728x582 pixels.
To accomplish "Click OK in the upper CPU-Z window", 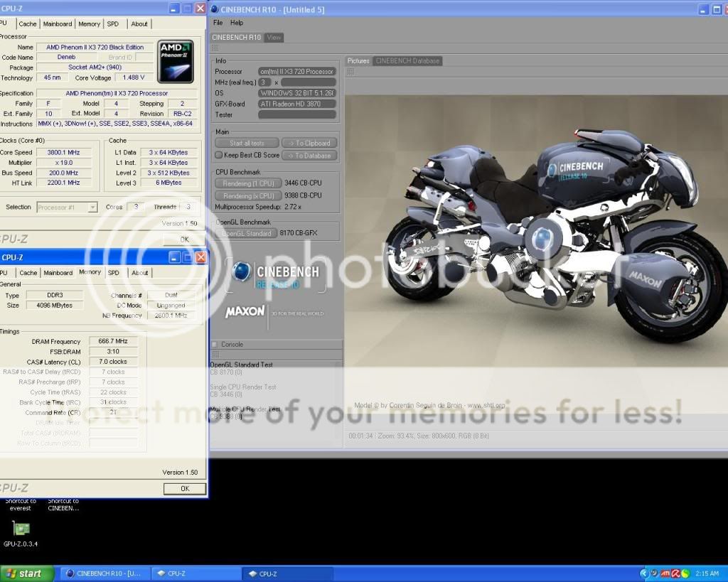I will pos(185,239).
